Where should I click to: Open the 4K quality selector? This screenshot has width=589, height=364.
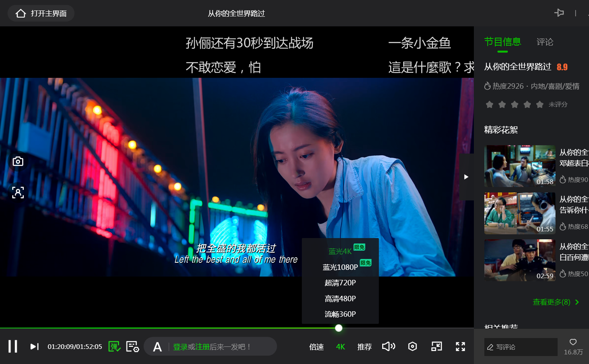click(341, 347)
